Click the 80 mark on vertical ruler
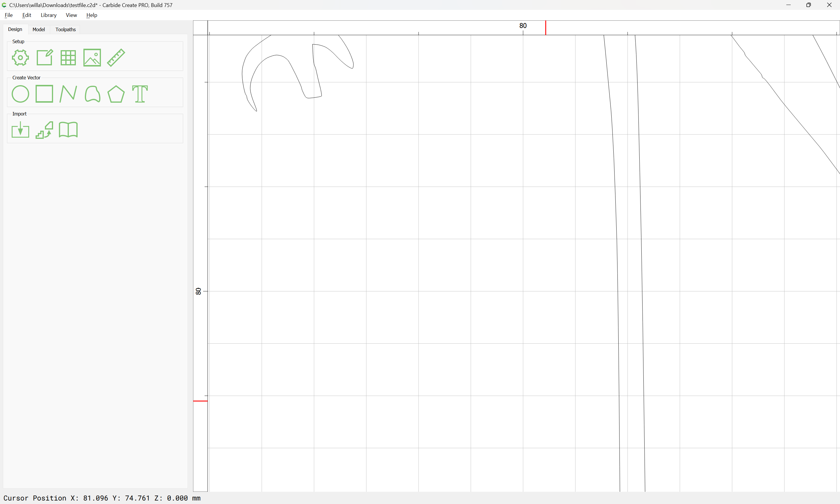The image size is (840, 504). 199,291
